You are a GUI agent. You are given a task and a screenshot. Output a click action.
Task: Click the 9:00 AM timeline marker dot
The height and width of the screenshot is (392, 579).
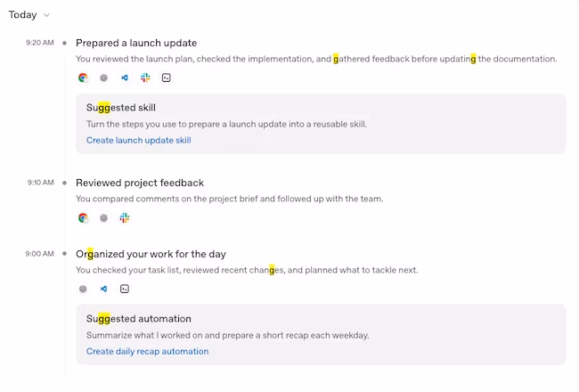coord(65,254)
